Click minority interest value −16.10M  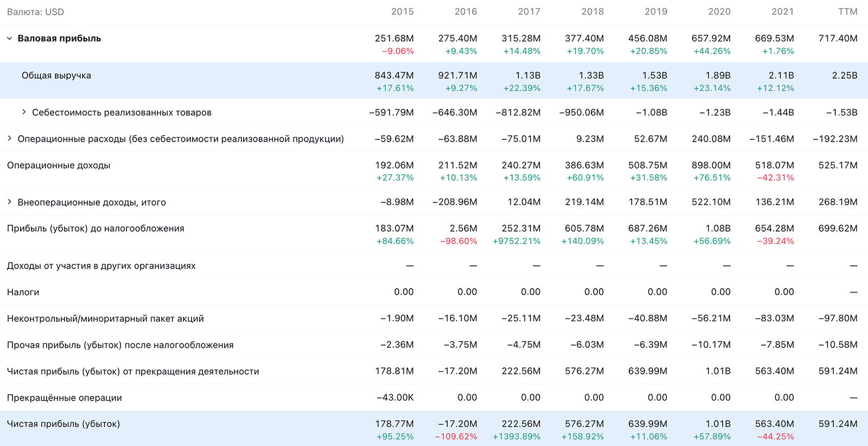point(458,318)
